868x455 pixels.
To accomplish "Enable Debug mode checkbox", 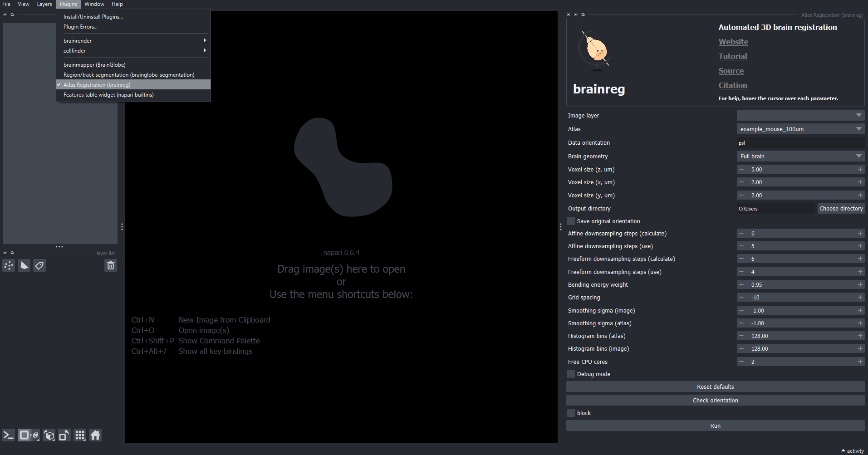I will click(571, 374).
